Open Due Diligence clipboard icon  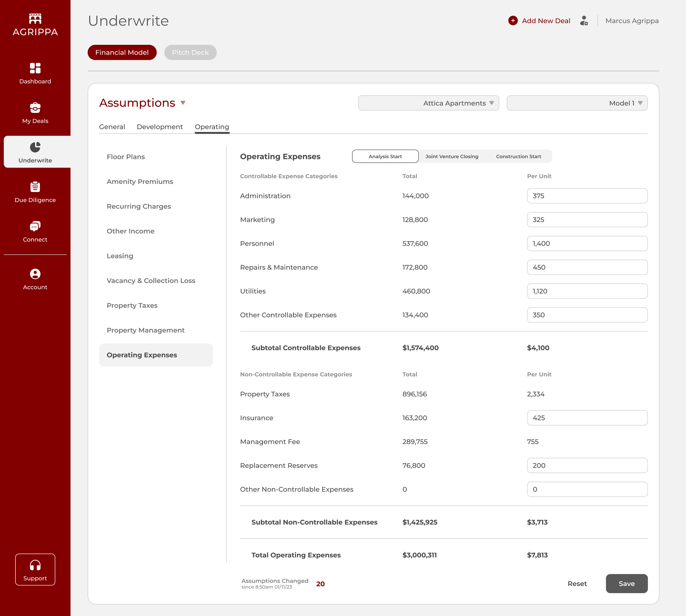coord(35,187)
